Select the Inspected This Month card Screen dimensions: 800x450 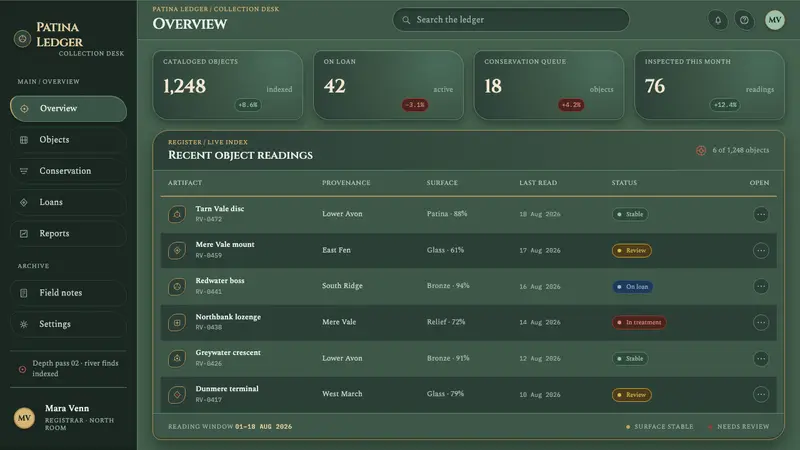(709, 85)
